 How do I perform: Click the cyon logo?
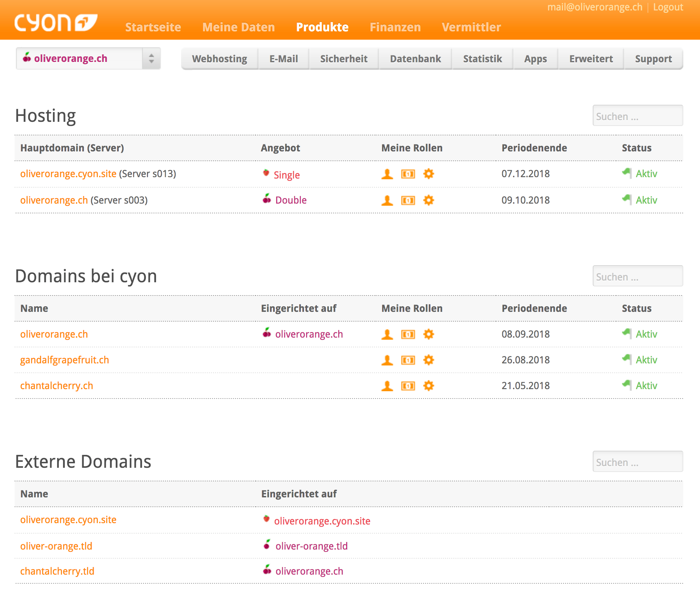(56, 23)
